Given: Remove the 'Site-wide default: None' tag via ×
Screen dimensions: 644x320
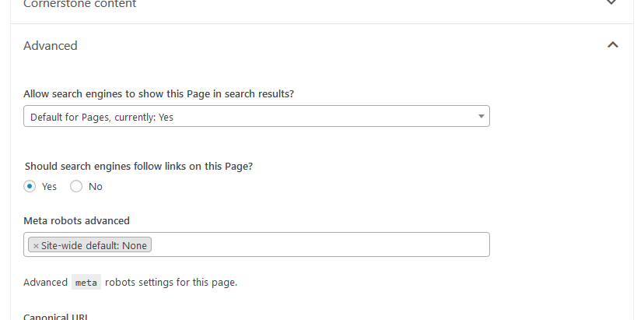Looking at the screenshot, I should point(36,246).
